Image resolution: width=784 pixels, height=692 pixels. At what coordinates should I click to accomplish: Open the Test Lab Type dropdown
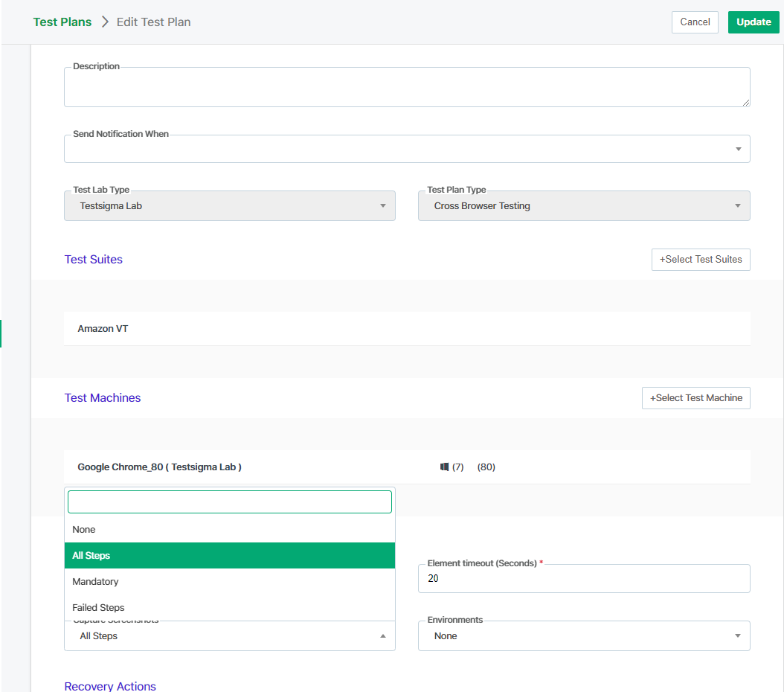click(x=230, y=205)
